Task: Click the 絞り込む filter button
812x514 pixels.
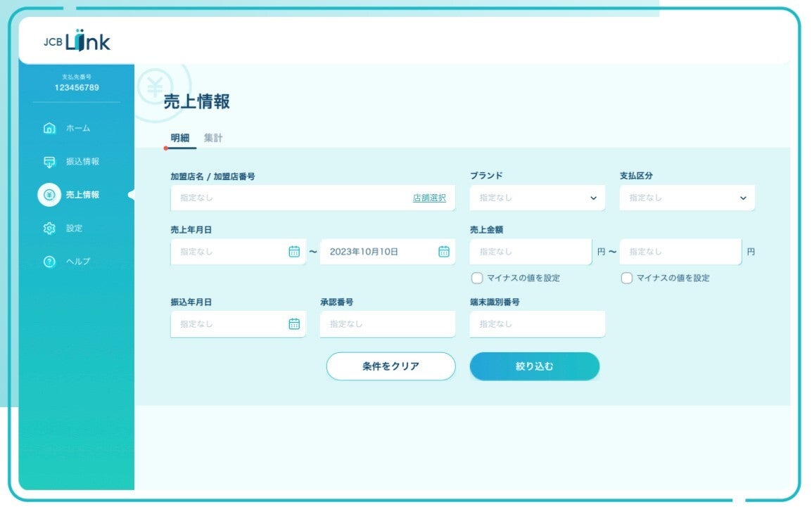Action: (x=534, y=366)
